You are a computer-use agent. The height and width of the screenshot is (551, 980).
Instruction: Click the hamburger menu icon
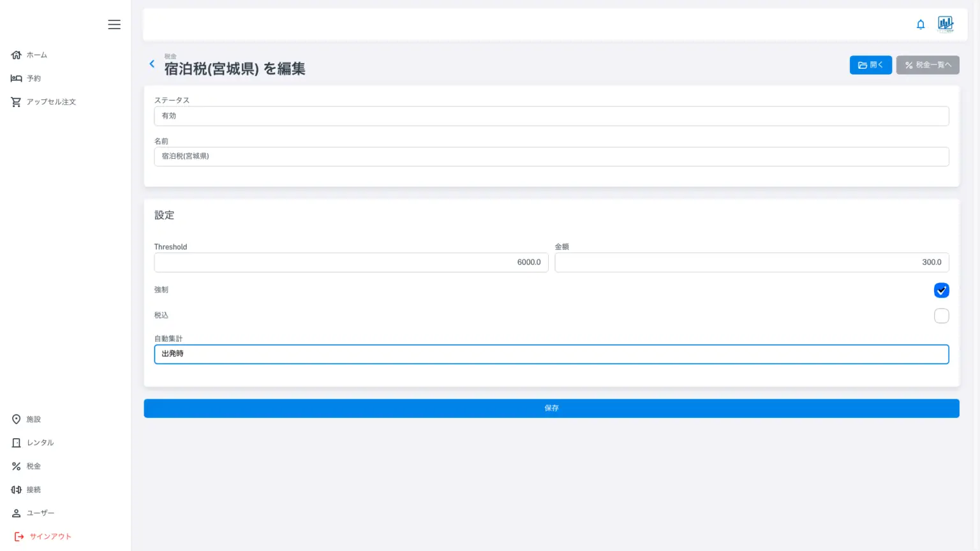114,24
